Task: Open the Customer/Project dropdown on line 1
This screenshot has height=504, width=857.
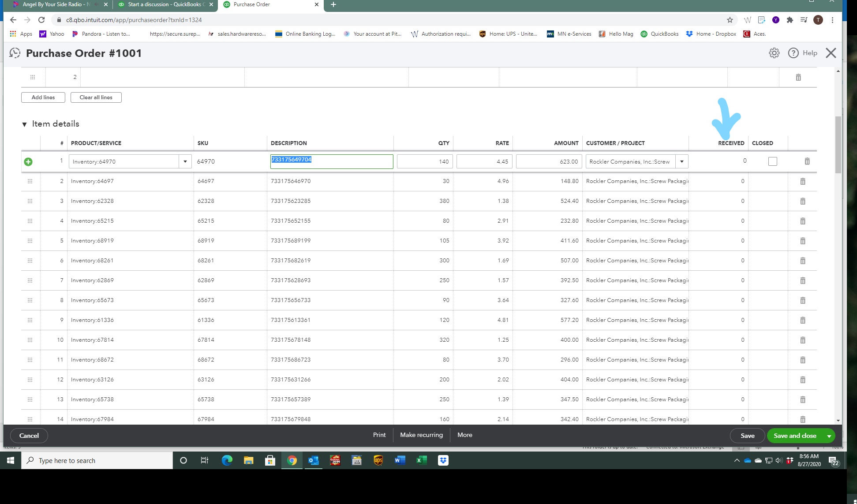Action: tap(682, 161)
